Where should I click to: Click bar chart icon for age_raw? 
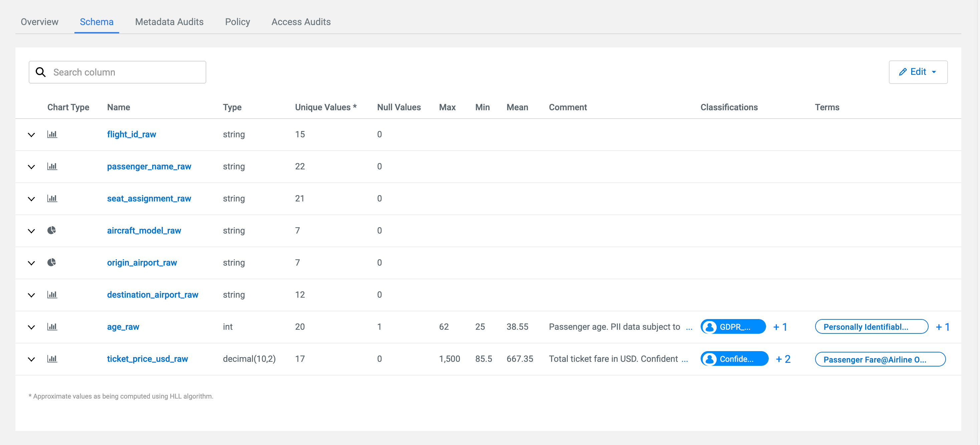point(52,327)
